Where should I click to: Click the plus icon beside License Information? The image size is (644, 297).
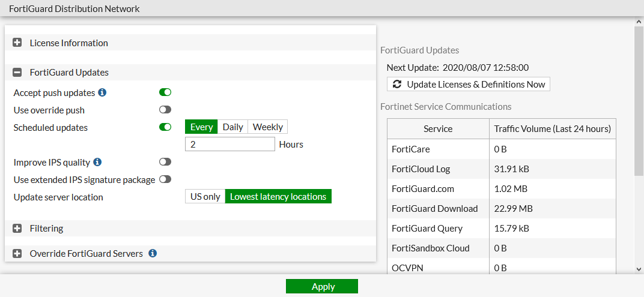pyautogui.click(x=17, y=43)
